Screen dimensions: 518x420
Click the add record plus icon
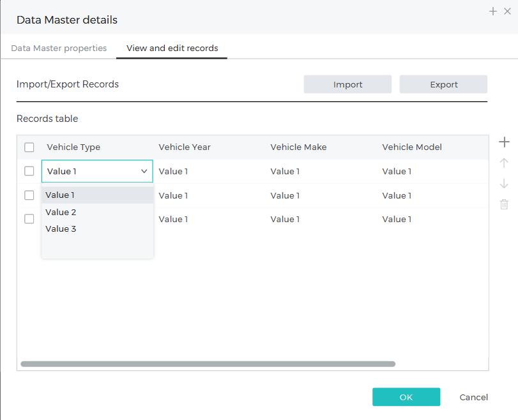tap(504, 142)
